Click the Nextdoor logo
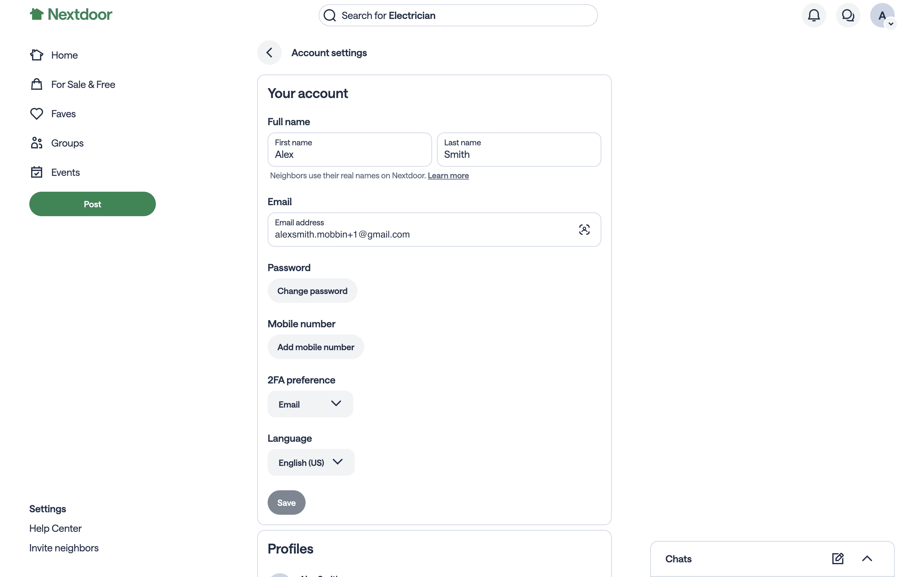The height and width of the screenshot is (577, 924). [71, 15]
